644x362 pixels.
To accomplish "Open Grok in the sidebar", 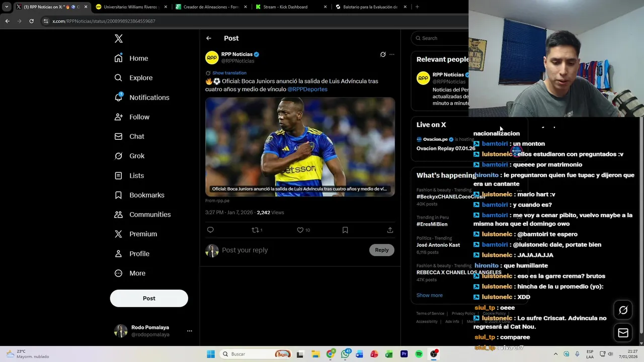I will tap(129, 156).
